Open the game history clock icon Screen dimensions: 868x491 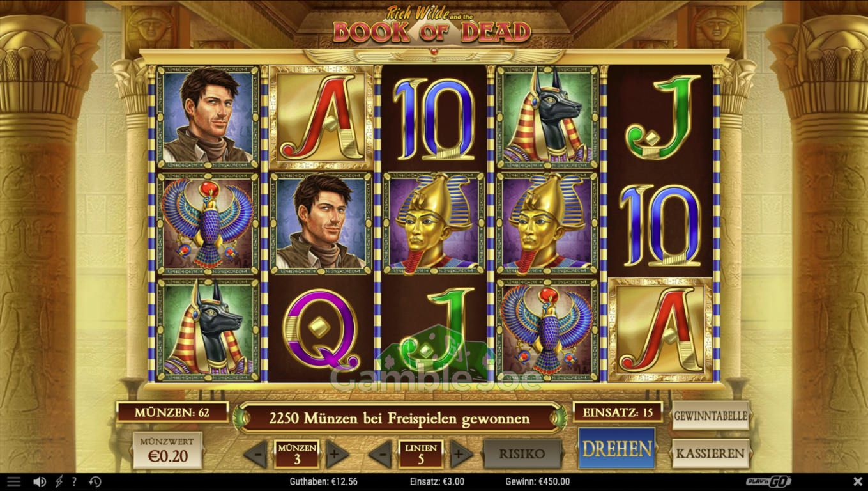pos(95,481)
